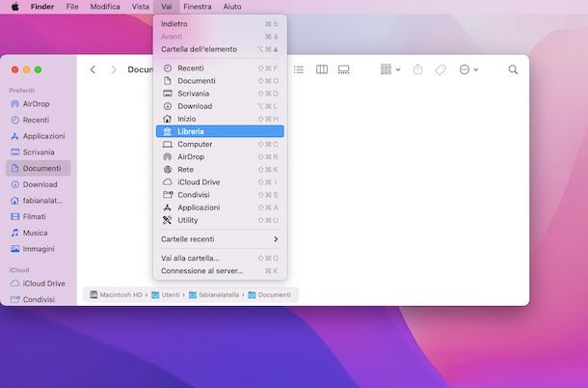
Task: Select Applicazioni in the sidebar
Action: (x=39, y=136)
